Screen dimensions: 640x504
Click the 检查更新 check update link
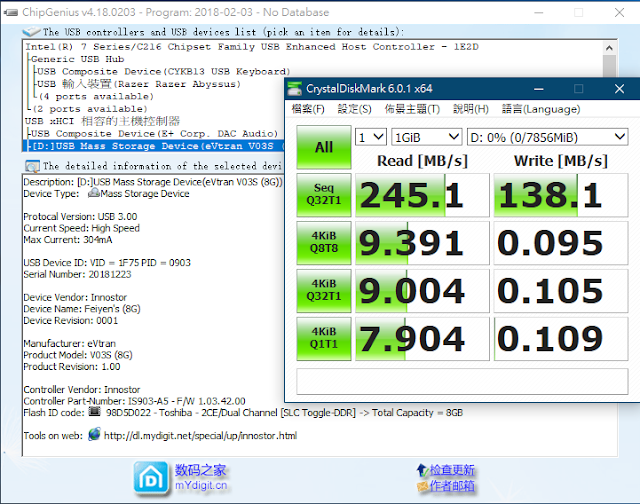[x=452, y=470]
